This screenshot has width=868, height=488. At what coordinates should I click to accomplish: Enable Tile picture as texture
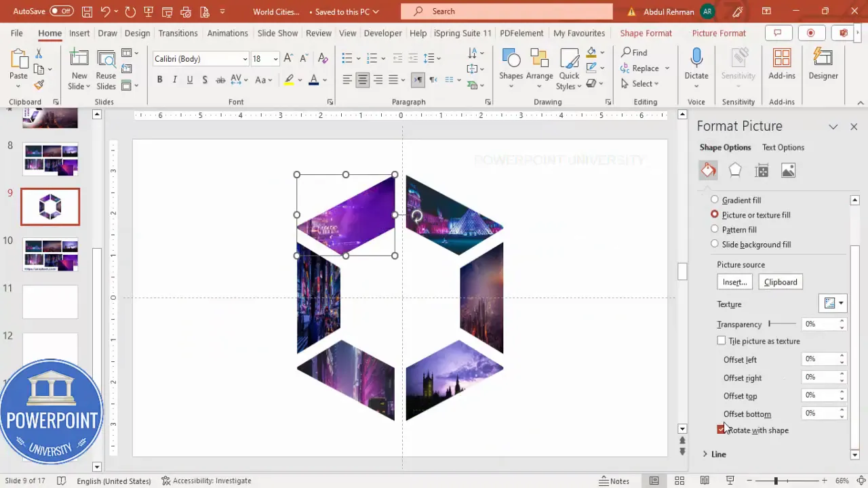[722, 341]
